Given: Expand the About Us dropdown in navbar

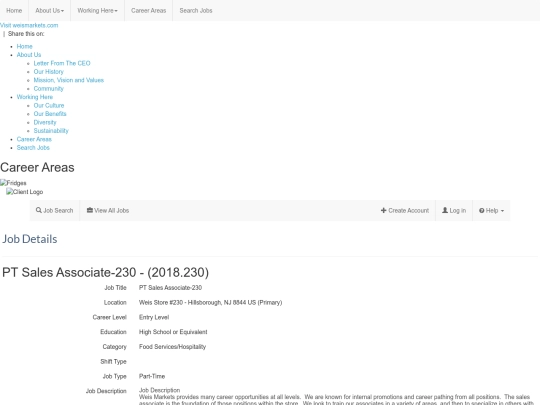Looking at the screenshot, I should click(x=50, y=11).
